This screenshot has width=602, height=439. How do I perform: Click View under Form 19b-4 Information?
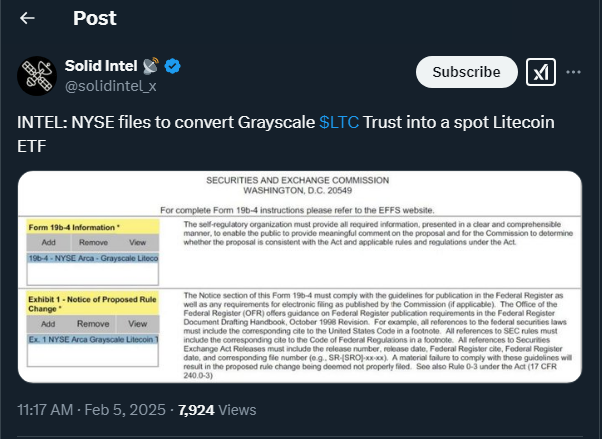(138, 242)
